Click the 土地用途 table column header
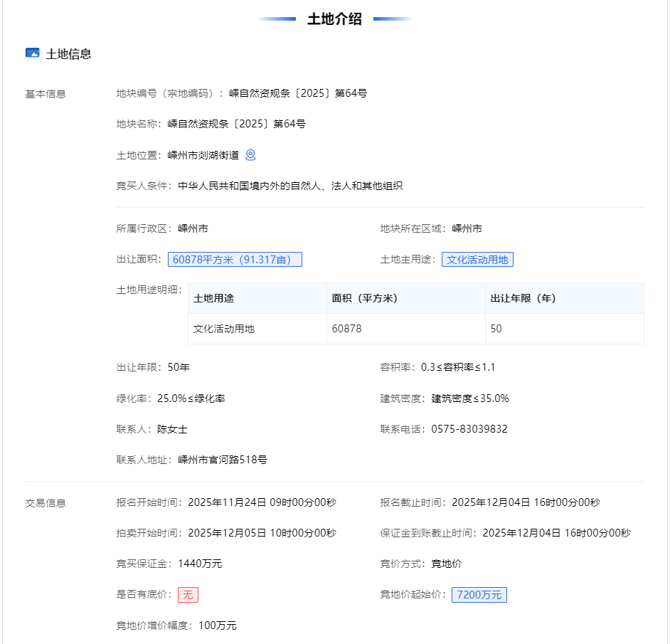Screen dimensions: 670x644 click(x=213, y=299)
